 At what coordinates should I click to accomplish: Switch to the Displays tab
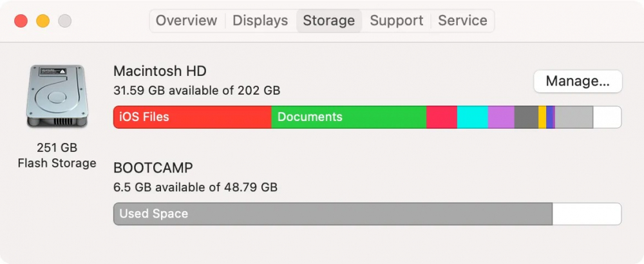(x=261, y=21)
